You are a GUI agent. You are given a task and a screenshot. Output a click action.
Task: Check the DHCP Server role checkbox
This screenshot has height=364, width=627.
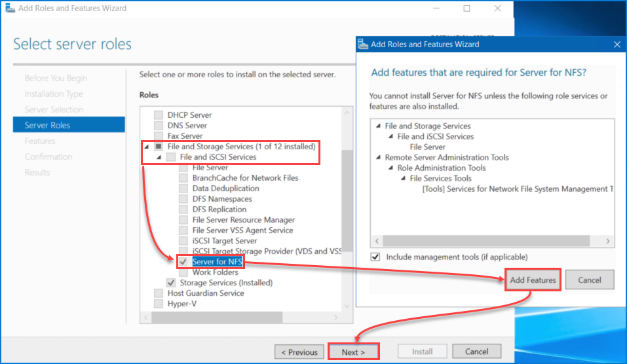(159, 115)
